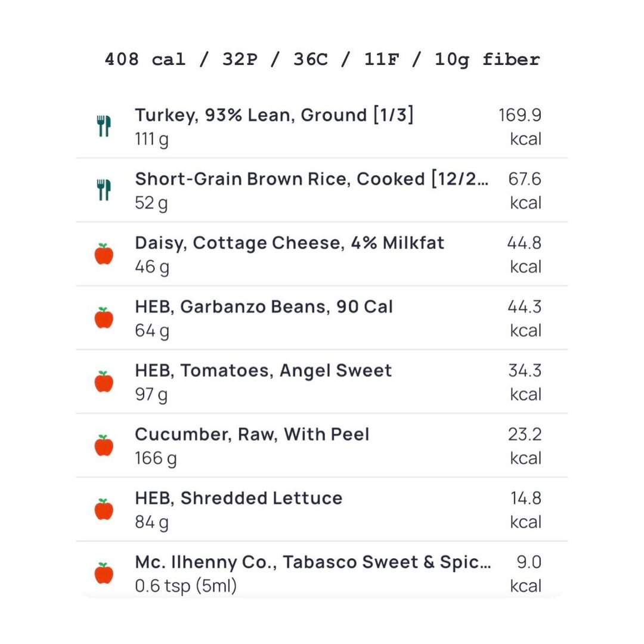
Task: Click the apple icon beside Angel Sweet Tomatoes
Action: (x=104, y=382)
